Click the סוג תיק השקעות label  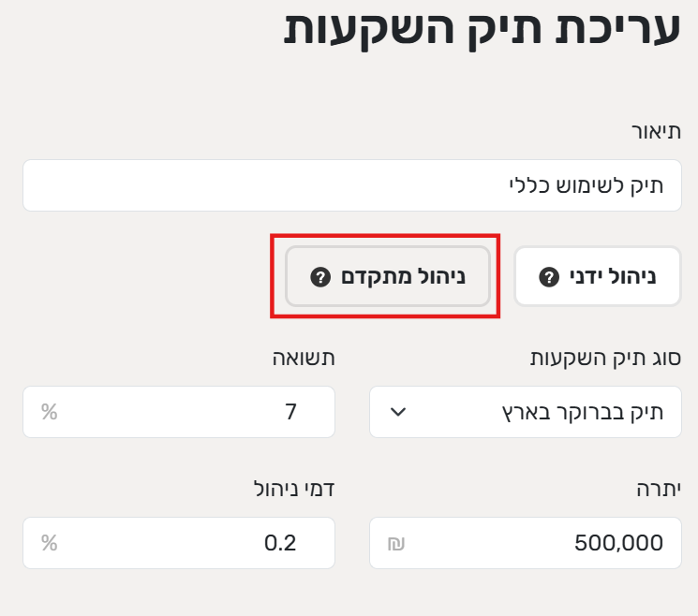605,358
